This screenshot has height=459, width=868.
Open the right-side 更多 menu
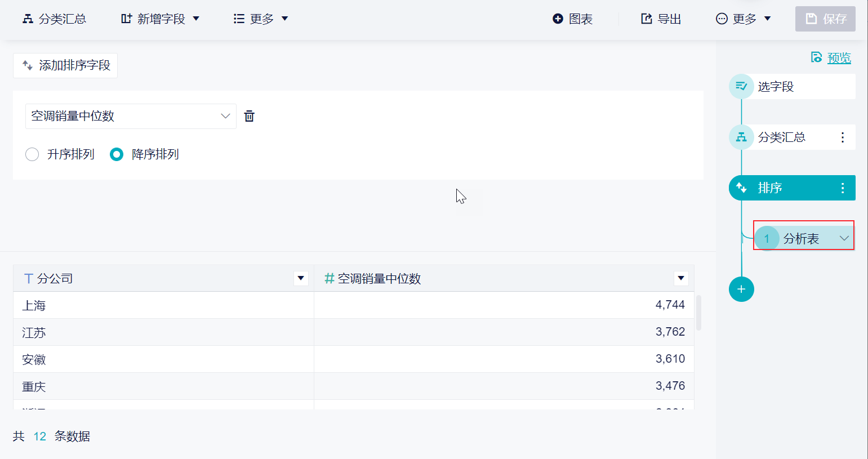[744, 19]
